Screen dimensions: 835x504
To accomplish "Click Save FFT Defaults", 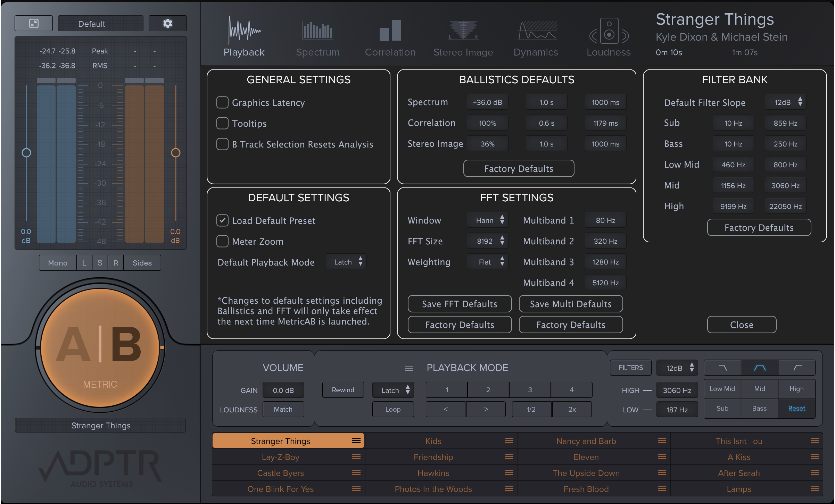I will click(x=459, y=304).
